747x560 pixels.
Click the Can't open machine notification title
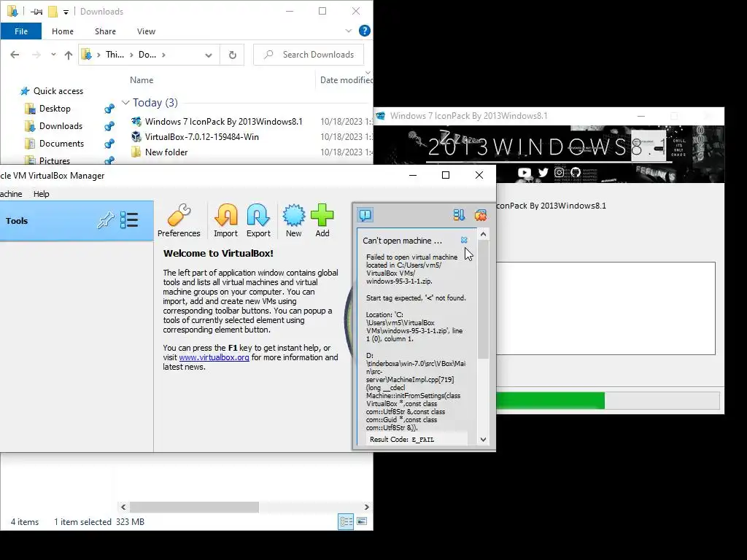point(402,241)
